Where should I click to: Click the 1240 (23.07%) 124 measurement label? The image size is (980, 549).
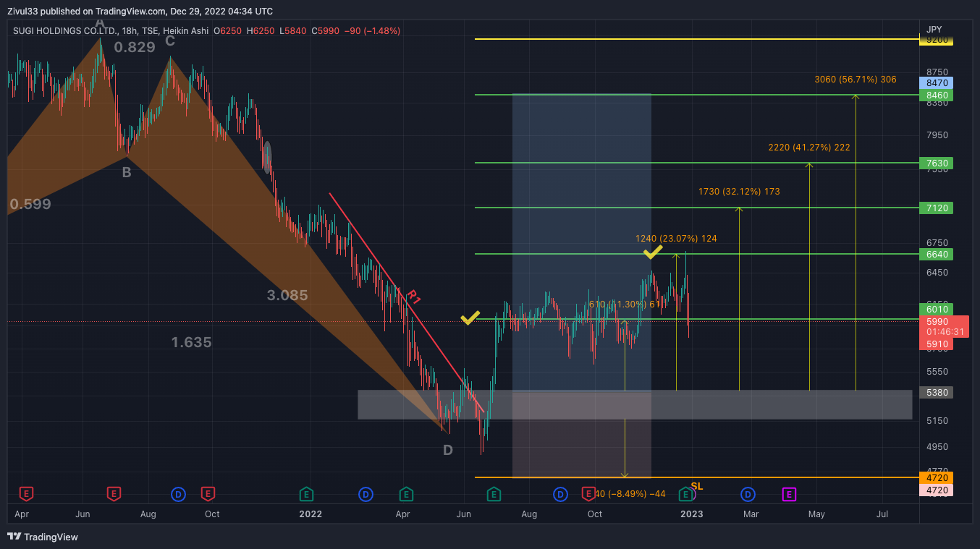(676, 238)
